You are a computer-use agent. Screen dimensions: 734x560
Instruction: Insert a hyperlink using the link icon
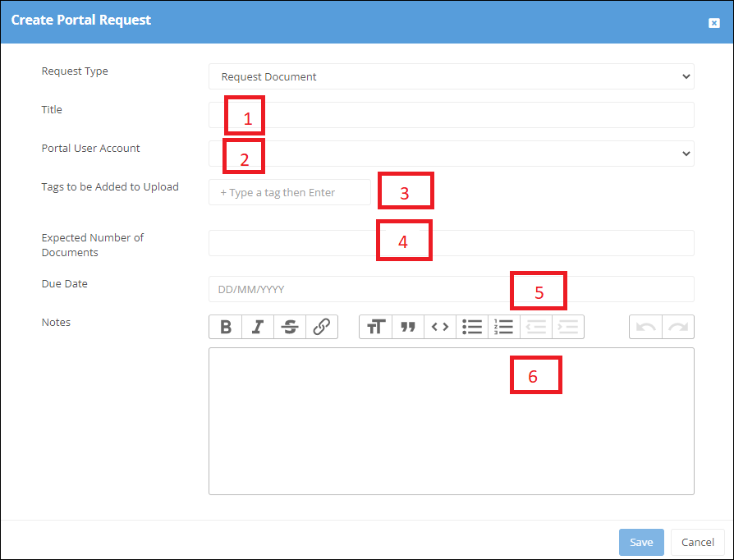(x=322, y=326)
